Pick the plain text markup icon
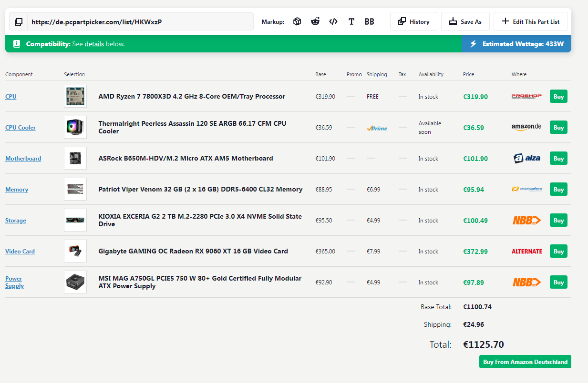Image resolution: width=588 pixels, height=383 pixels. [x=351, y=21]
